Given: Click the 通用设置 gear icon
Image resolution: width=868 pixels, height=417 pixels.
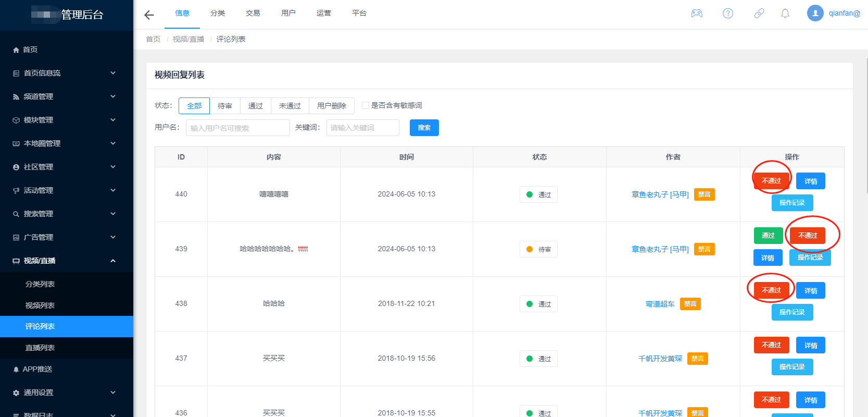Looking at the screenshot, I should (x=16, y=393).
